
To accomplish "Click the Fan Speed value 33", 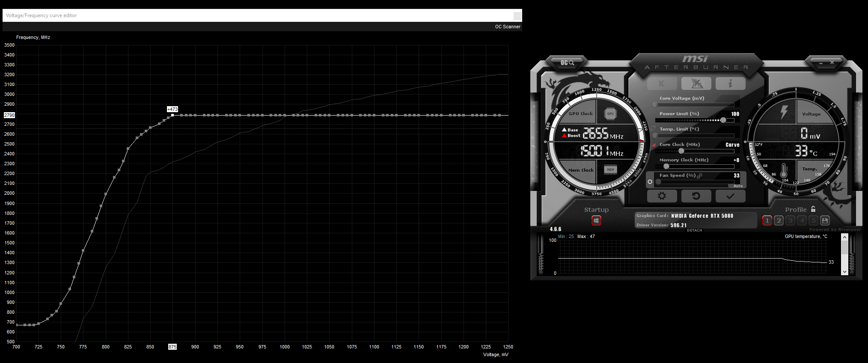I will (x=737, y=176).
